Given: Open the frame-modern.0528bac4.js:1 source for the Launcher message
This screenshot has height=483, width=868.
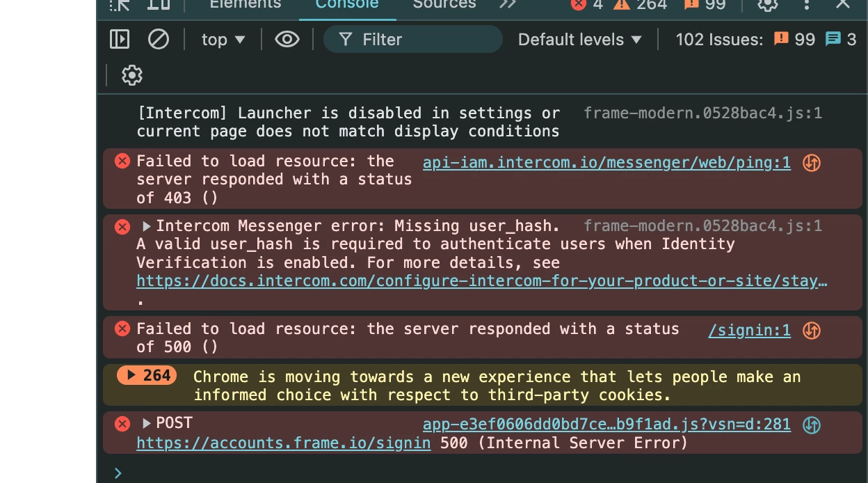Looking at the screenshot, I should click(x=702, y=113).
